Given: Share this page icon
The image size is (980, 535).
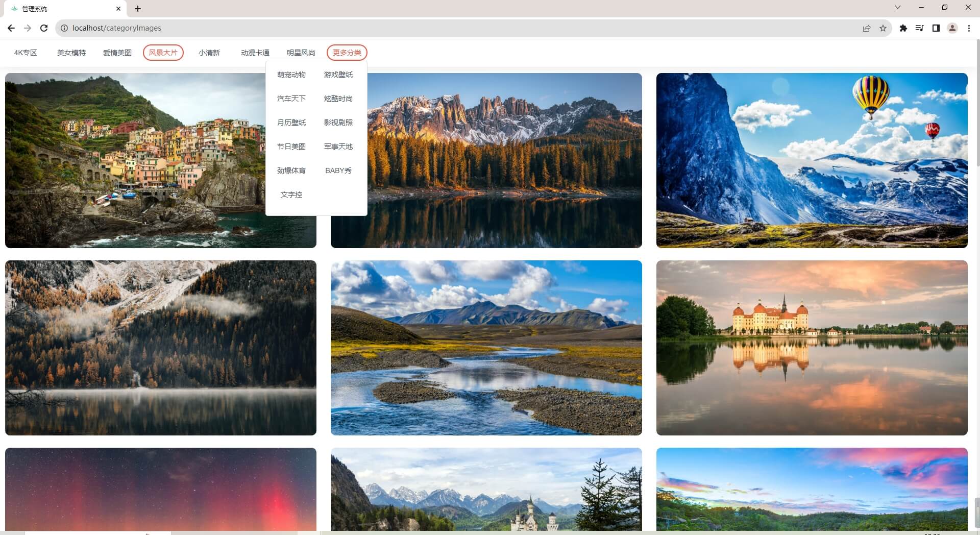Looking at the screenshot, I should [x=867, y=28].
